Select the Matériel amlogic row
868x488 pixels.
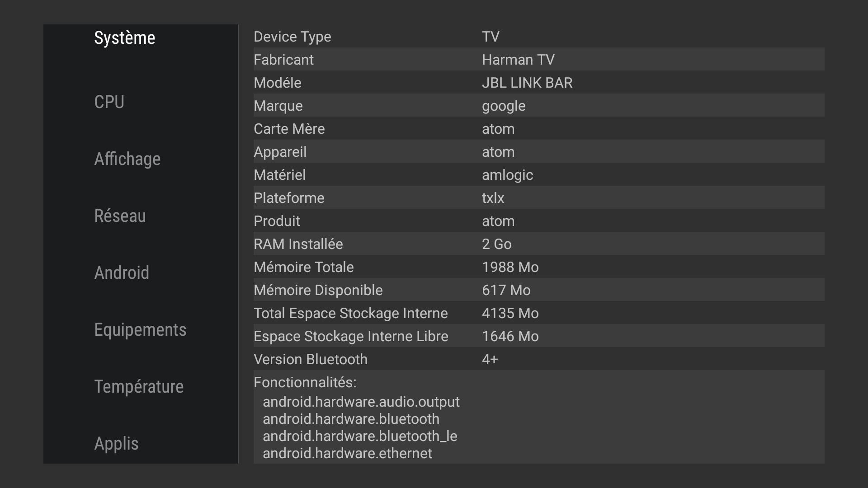(539, 174)
